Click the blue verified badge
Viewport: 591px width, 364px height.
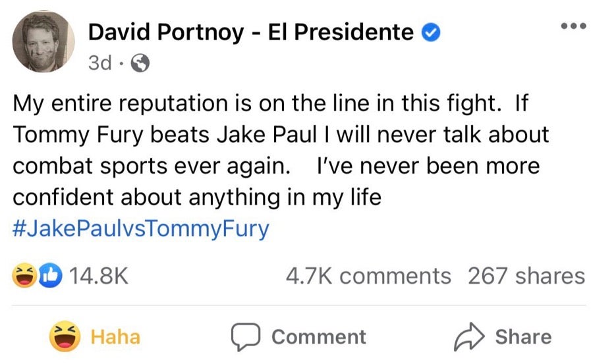(431, 31)
